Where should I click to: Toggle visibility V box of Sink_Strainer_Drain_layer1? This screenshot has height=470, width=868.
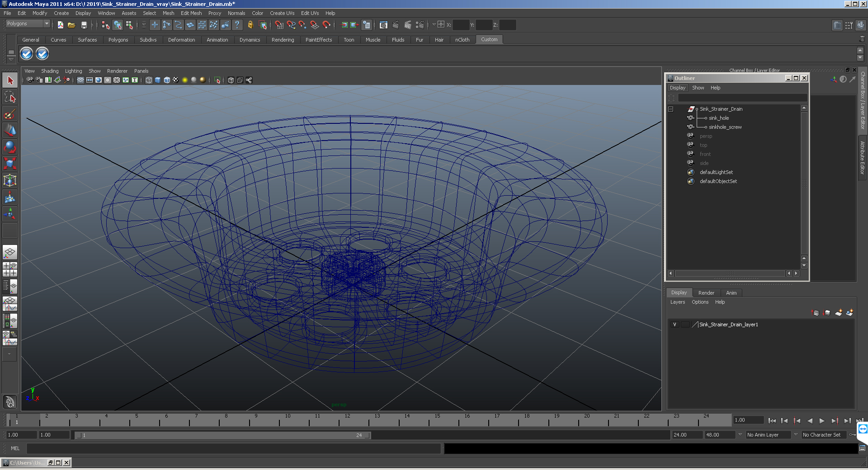675,324
